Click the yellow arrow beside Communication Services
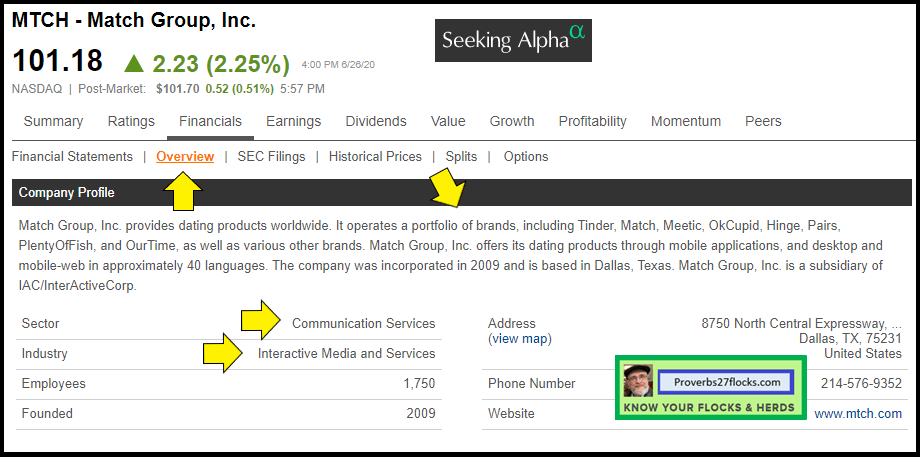 pyautogui.click(x=263, y=319)
